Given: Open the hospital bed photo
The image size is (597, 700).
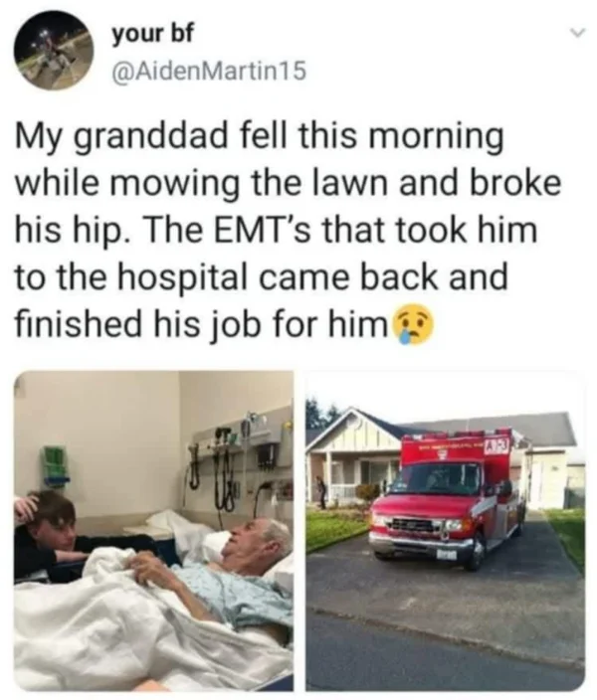Looking at the screenshot, I should point(154,531).
